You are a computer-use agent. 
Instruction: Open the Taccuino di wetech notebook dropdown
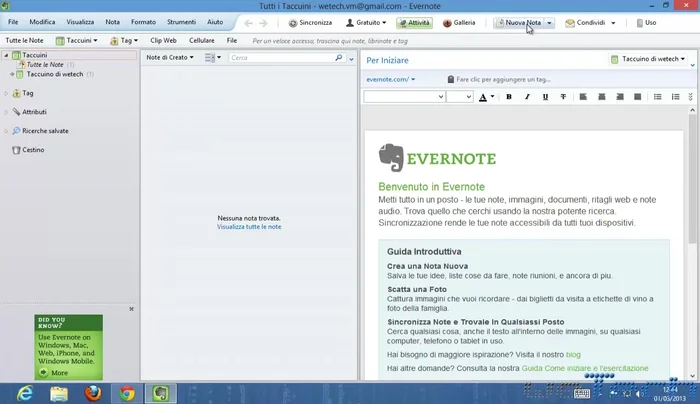(651, 60)
